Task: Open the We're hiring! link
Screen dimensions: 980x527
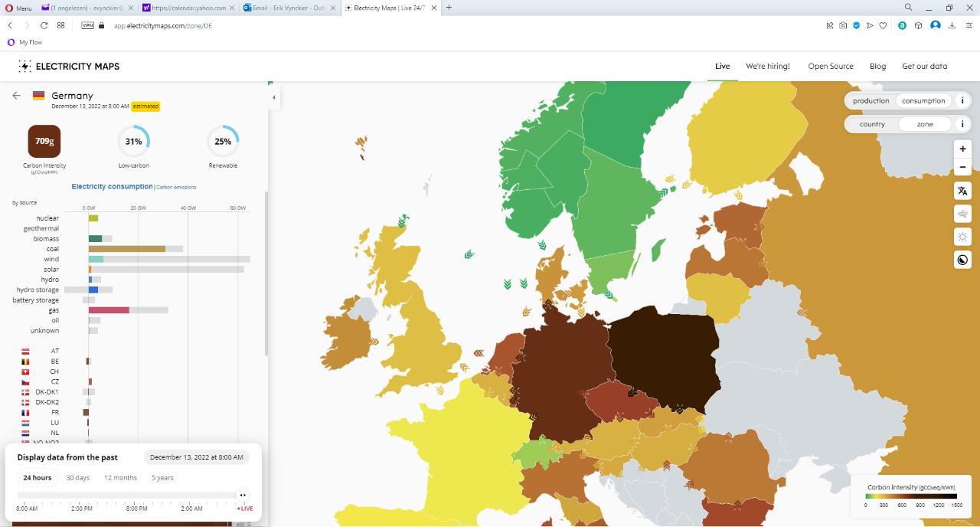Action: pyautogui.click(x=768, y=66)
